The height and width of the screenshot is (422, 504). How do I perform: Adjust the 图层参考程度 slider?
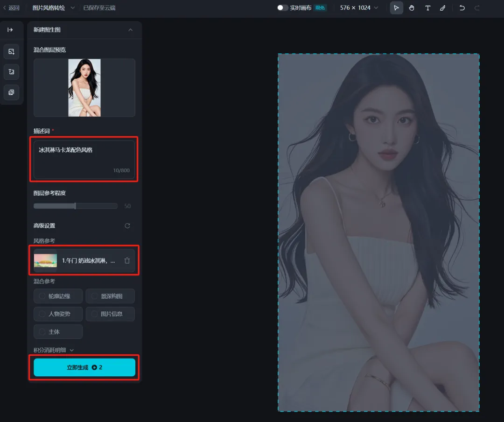click(76, 206)
